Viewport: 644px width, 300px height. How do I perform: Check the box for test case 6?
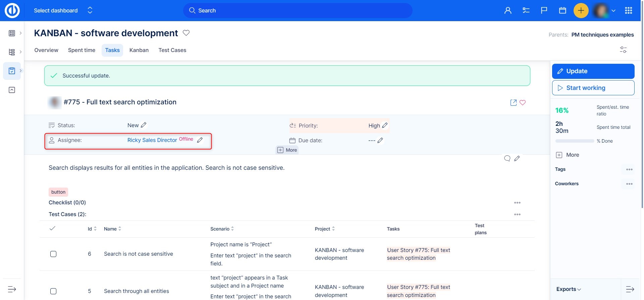[x=53, y=254]
